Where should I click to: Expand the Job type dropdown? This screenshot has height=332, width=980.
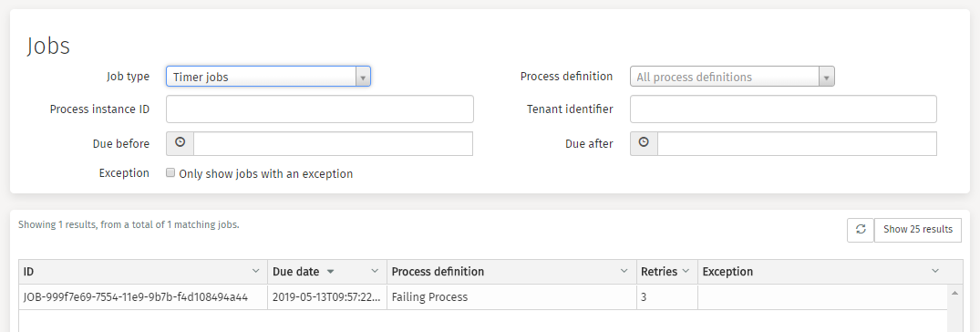(x=269, y=77)
